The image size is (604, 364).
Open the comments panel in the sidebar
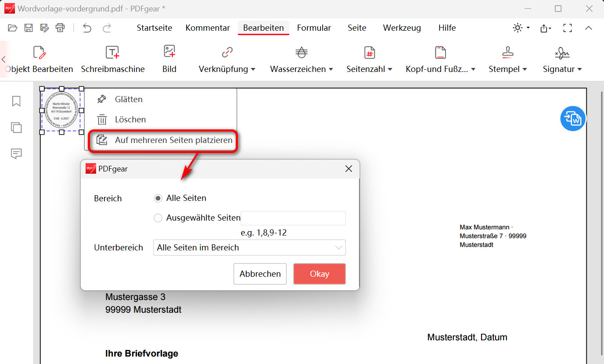tap(16, 154)
